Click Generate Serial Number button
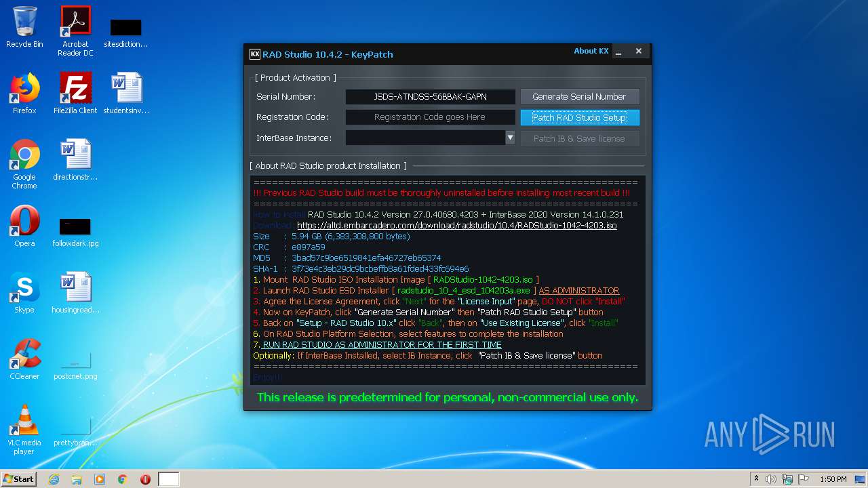Viewport: 868px width, 488px height. point(579,97)
